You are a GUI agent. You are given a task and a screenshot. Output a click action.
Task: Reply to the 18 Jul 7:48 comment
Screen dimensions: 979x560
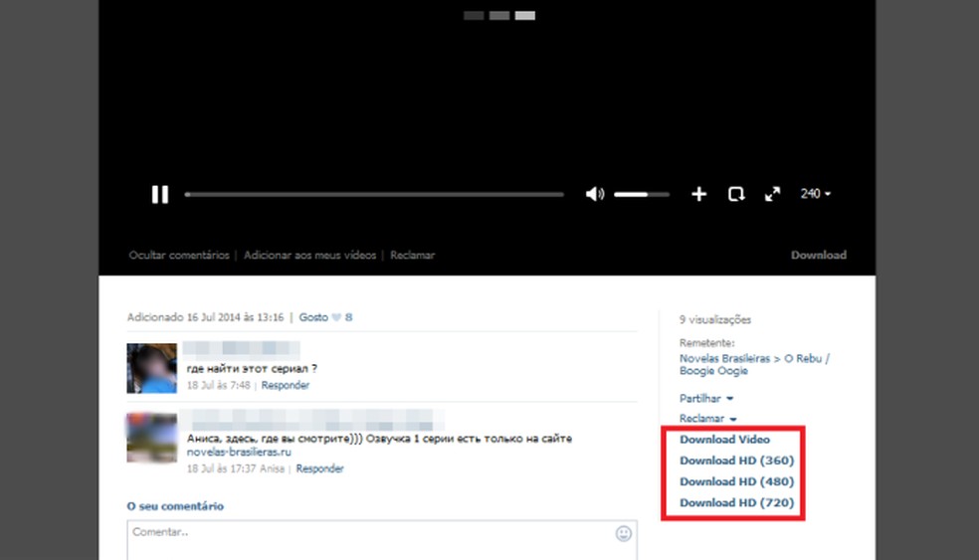point(286,385)
